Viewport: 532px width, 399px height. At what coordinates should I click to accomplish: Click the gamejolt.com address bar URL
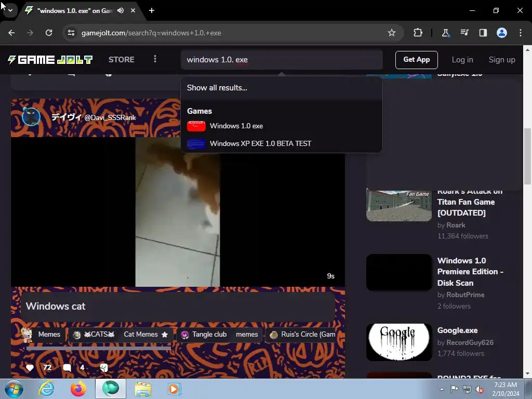click(x=151, y=33)
